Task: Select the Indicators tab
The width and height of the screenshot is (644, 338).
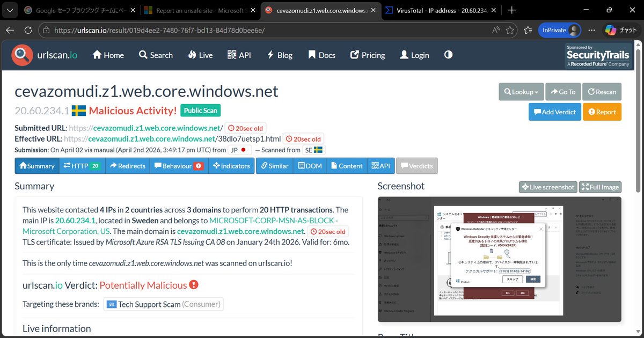Action: click(232, 166)
